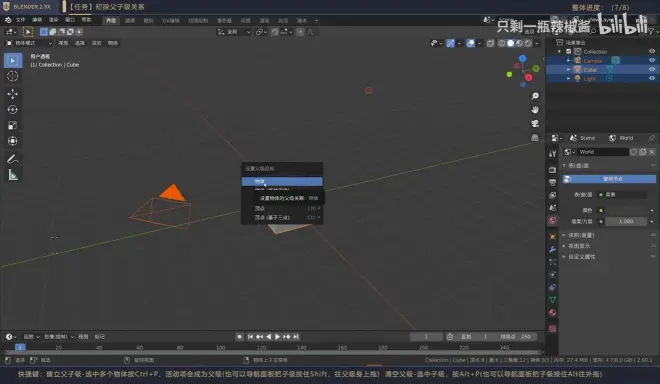Screen dimensions: 660x384
Task: Expand the Viewport Display panel
Action: 564,246
